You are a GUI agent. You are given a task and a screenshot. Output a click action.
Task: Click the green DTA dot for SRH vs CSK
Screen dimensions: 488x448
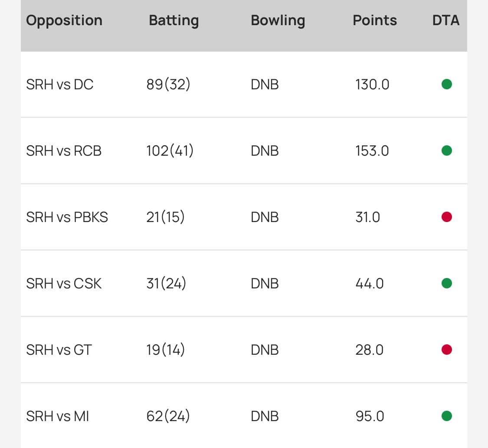446,283
